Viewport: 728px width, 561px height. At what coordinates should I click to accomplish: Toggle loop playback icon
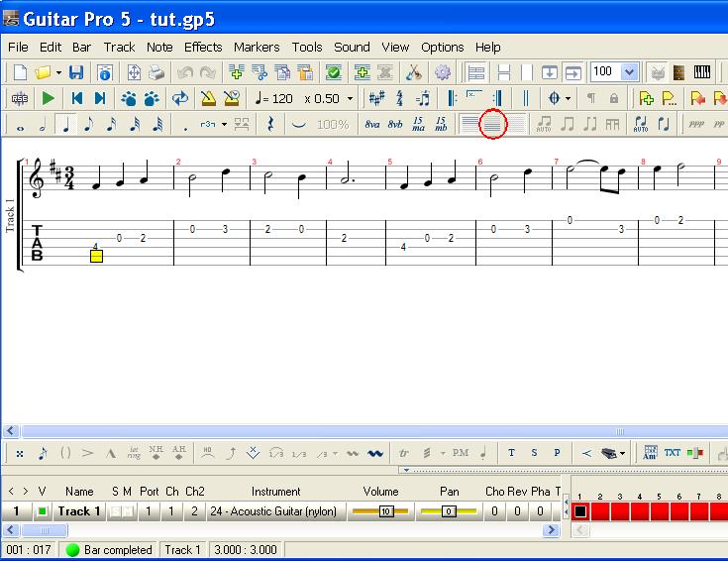tap(179, 98)
